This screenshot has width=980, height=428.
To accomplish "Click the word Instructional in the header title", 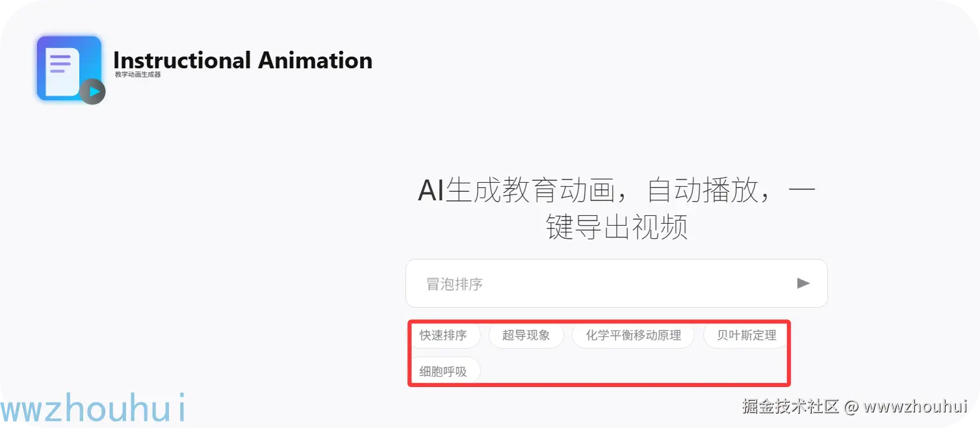I will click(182, 60).
